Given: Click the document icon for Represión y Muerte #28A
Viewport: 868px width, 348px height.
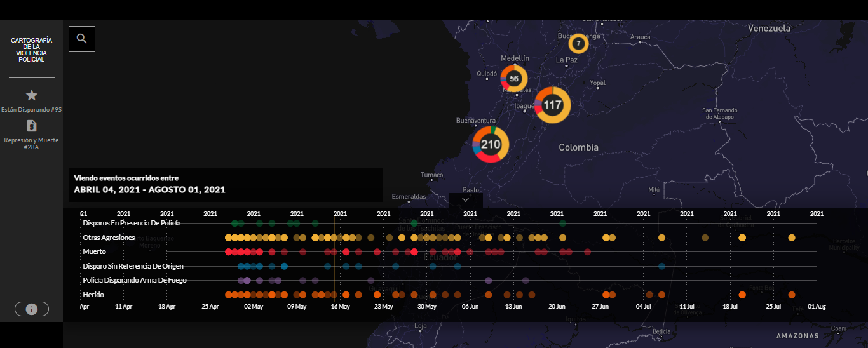Looking at the screenshot, I should coord(32,126).
